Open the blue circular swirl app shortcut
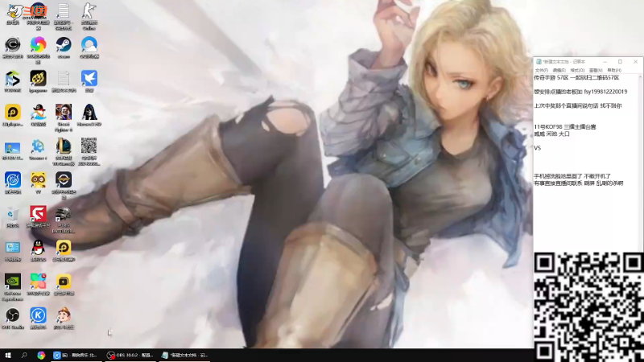 click(13, 179)
